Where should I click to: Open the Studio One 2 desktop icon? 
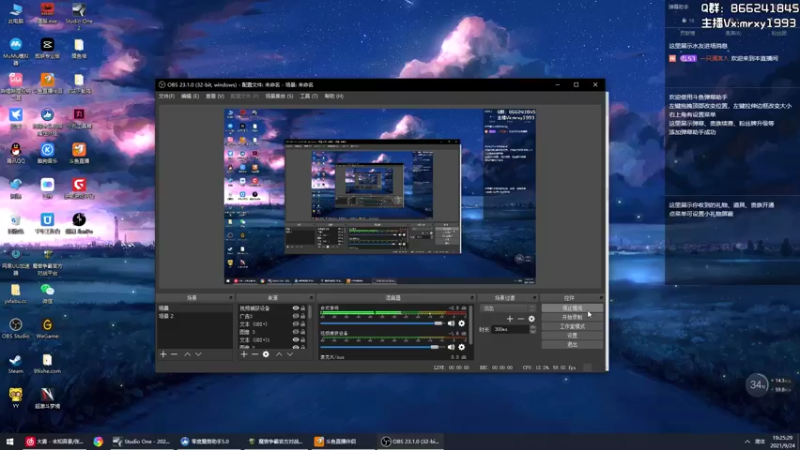coord(79,14)
